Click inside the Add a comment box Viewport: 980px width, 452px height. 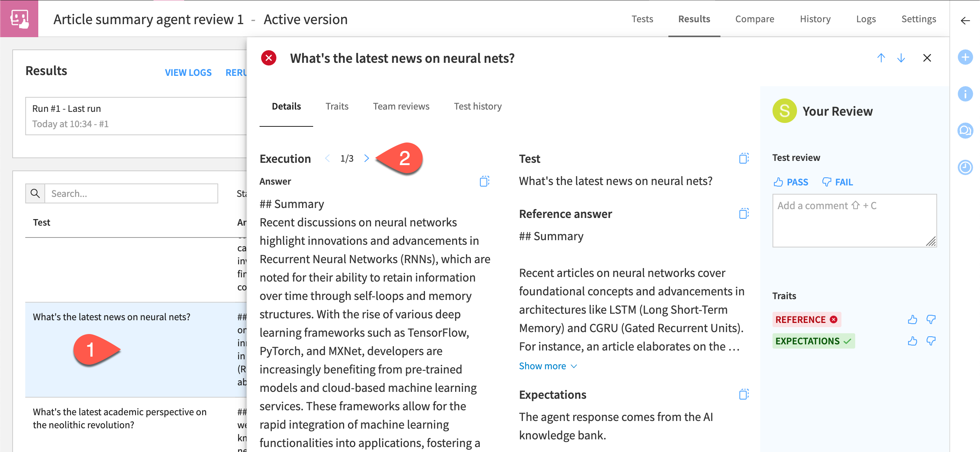click(x=854, y=220)
